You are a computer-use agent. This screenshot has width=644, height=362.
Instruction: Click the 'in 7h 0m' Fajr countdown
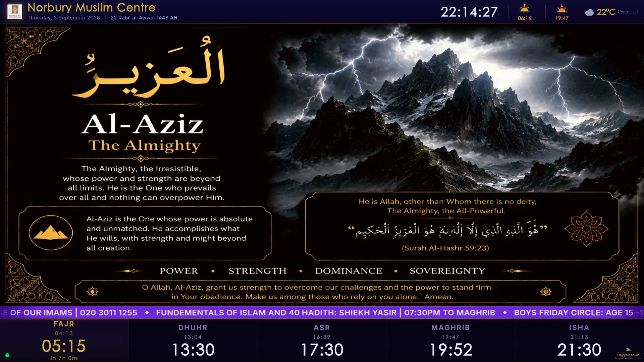[64, 358]
